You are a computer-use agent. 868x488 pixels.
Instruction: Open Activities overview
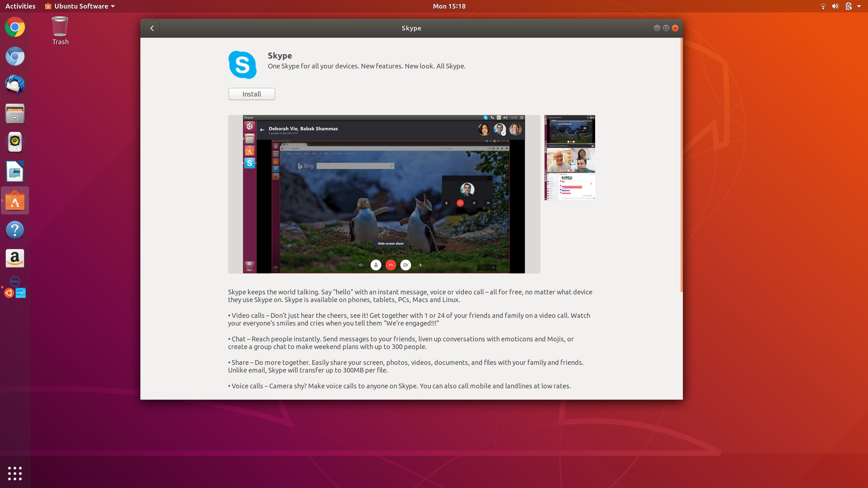[x=20, y=6]
